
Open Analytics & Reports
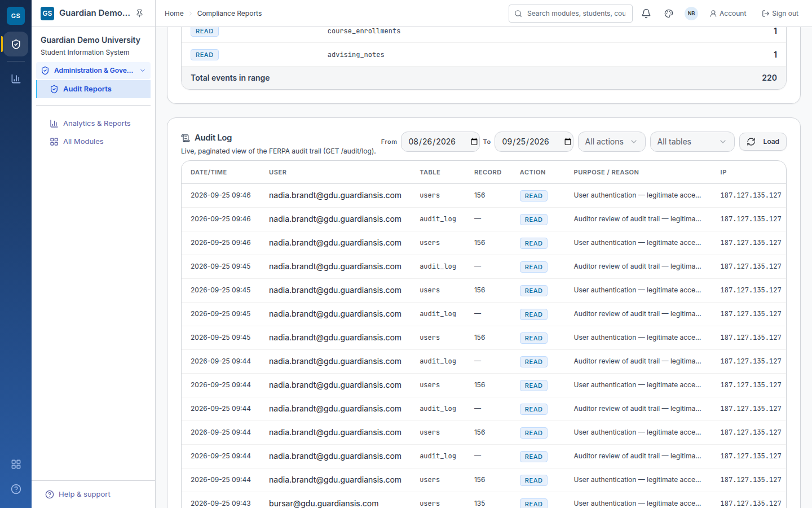click(x=96, y=124)
